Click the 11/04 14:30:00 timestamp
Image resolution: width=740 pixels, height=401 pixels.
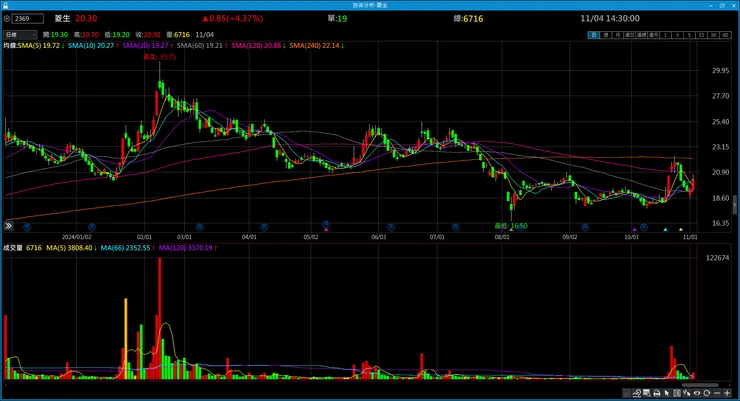[610, 18]
